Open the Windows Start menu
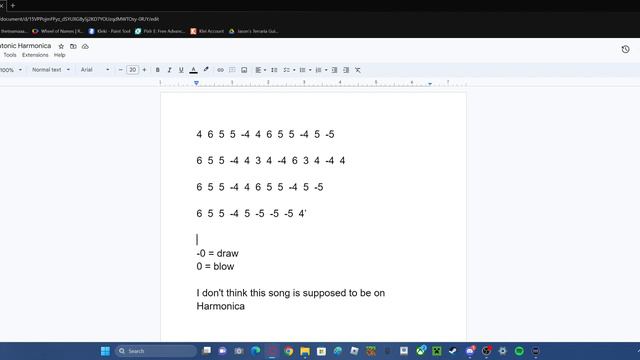640x360 pixels. pyautogui.click(x=105, y=351)
